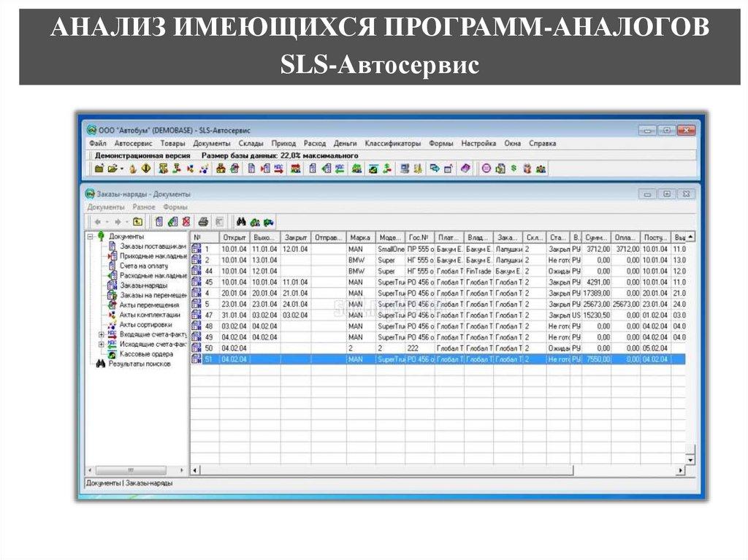The height and width of the screenshot is (560, 748).
Task: Click the Марка column header
Action: [360, 237]
